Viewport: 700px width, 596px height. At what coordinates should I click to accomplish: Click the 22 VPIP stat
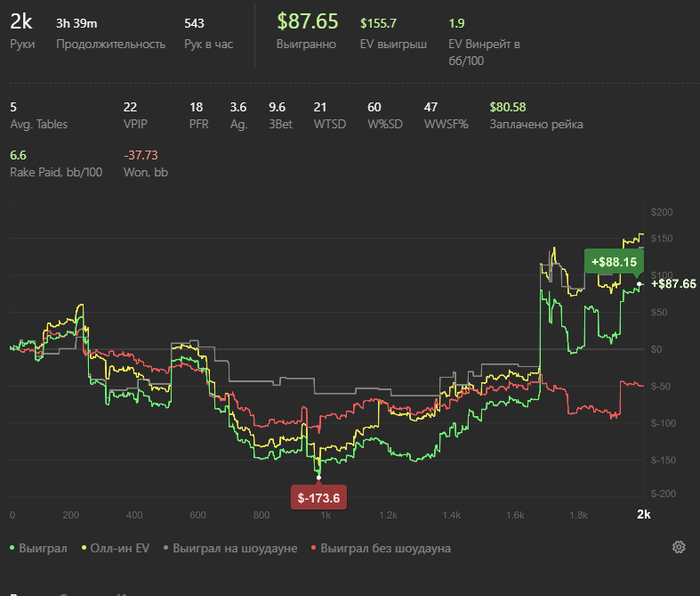click(130, 107)
